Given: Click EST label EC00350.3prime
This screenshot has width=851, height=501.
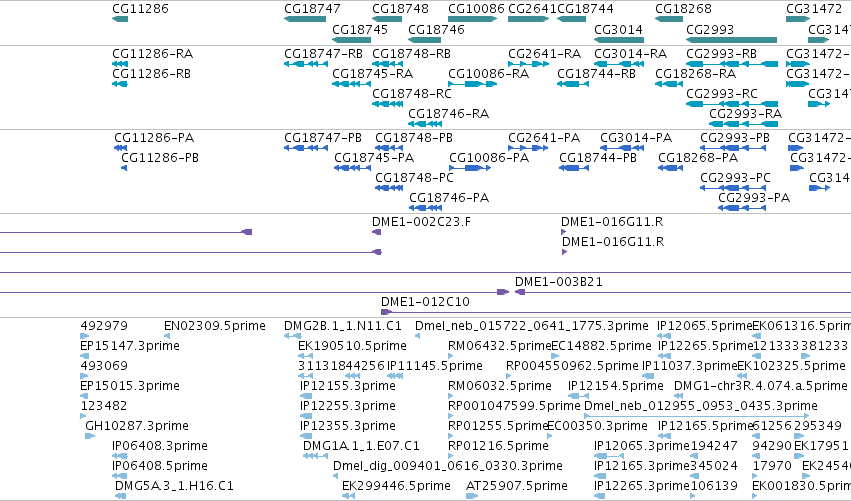Looking at the screenshot, I should 598,426.
